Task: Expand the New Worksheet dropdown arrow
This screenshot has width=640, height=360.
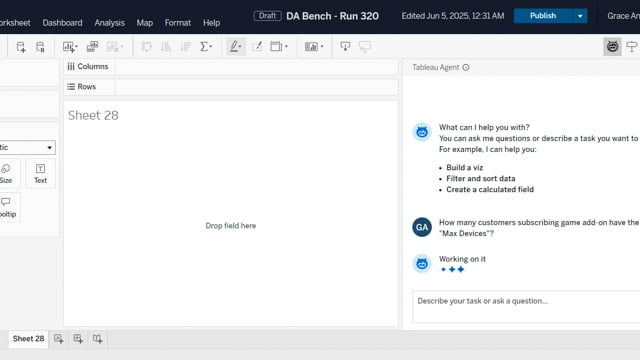Action: [76, 47]
